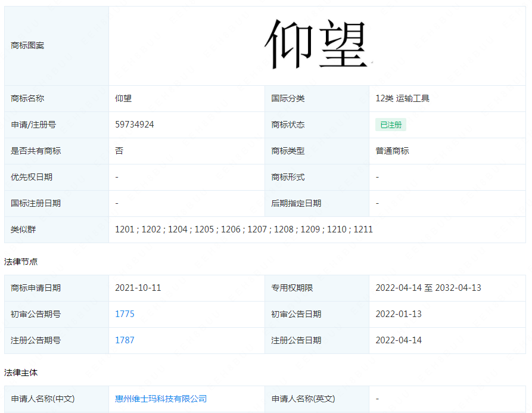Viewport: 532px width, 413px height.
Task: Open applicant 惠州维士玛科技有限公司 link
Action: pyautogui.click(x=161, y=399)
